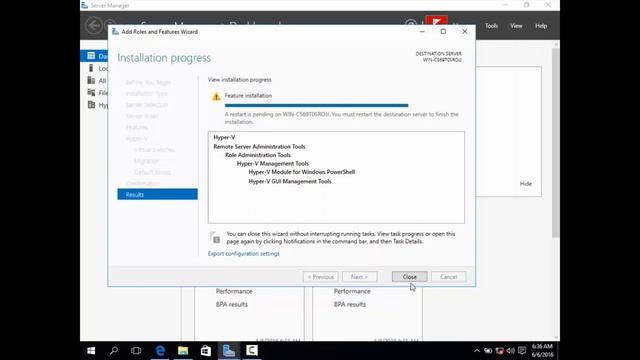Image resolution: width=640 pixels, height=360 pixels.
Task: Show hidden system tray icons
Action: [477, 351]
